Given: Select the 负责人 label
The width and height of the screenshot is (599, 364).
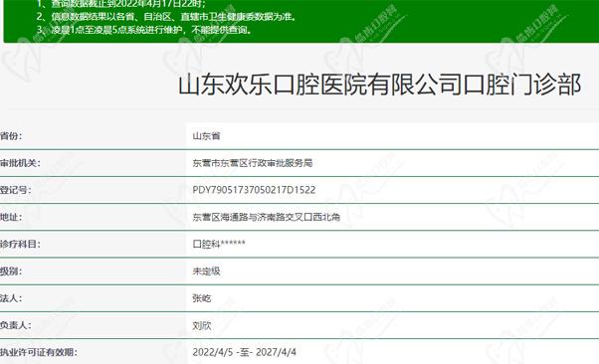Looking at the screenshot, I should click(15, 325).
